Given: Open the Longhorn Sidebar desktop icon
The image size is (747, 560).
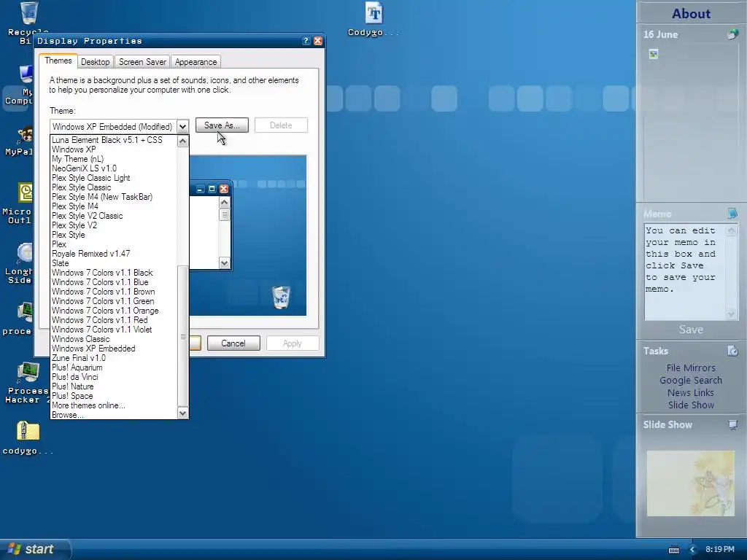Looking at the screenshot, I should click(26, 252).
